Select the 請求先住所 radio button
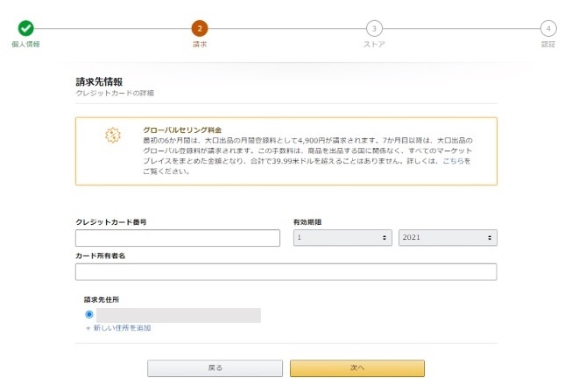The height and width of the screenshot is (392, 586). point(89,314)
